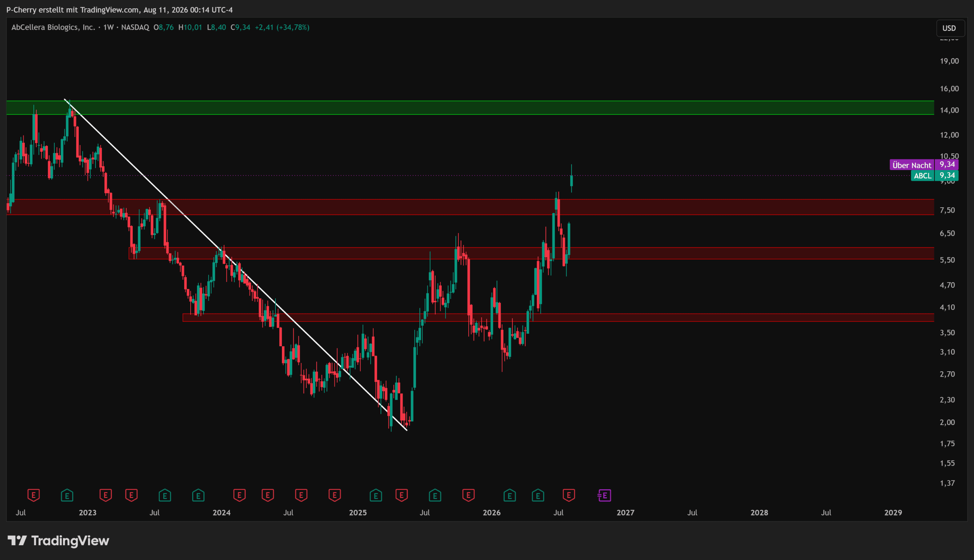The height and width of the screenshot is (560, 974).
Task: Open the green earnings marker for August 2023
Action: pyautogui.click(x=165, y=495)
